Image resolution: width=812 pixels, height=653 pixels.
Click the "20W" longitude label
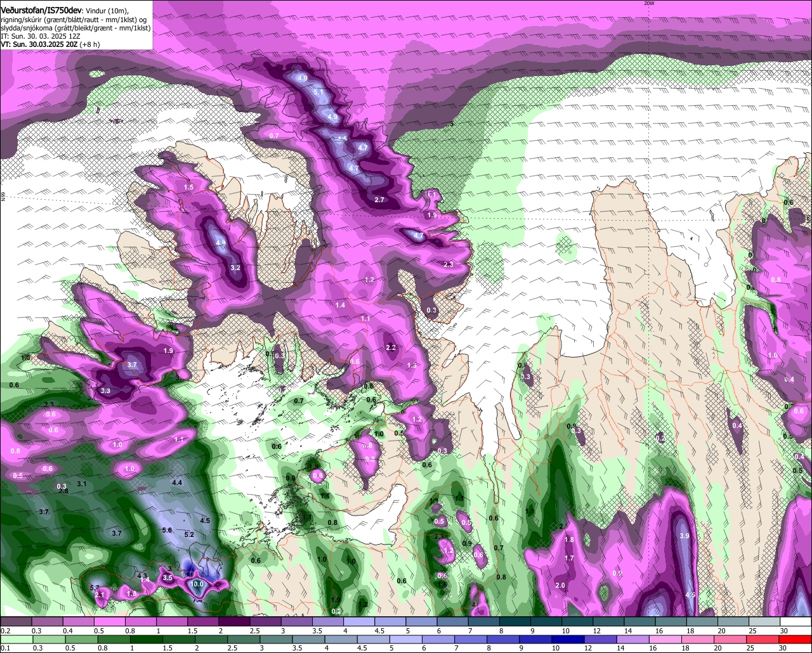pyautogui.click(x=648, y=3)
